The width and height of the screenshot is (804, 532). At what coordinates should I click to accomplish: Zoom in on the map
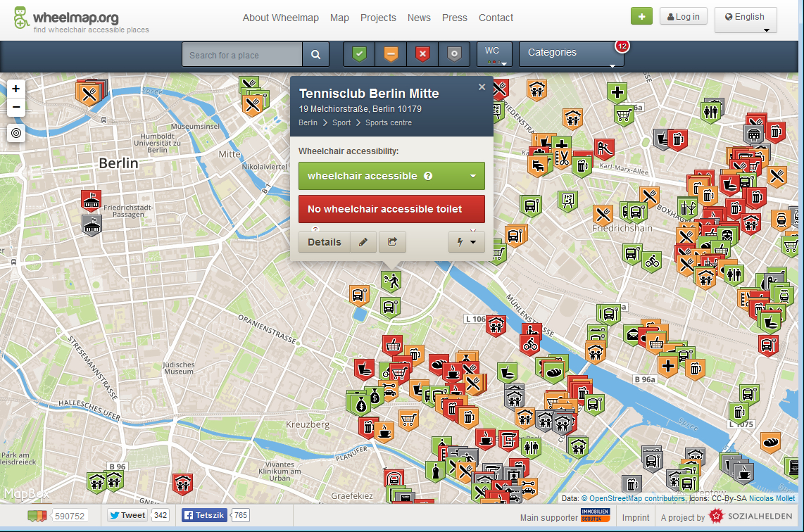pyautogui.click(x=16, y=89)
